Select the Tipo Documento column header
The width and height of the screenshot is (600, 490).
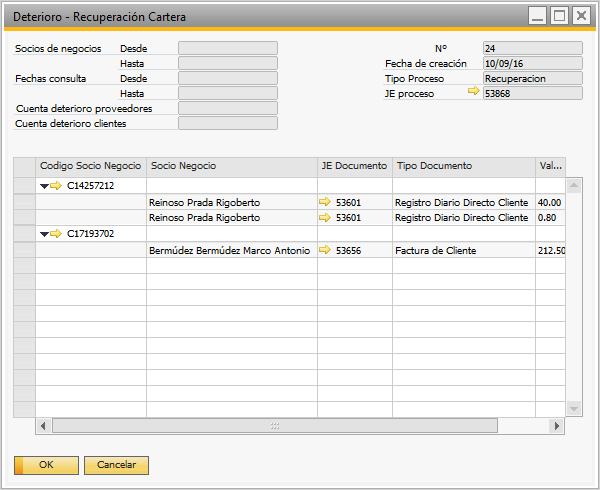pos(463,166)
